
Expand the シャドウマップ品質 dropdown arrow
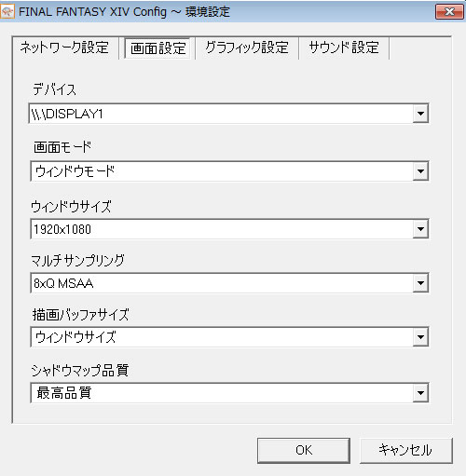pos(420,393)
